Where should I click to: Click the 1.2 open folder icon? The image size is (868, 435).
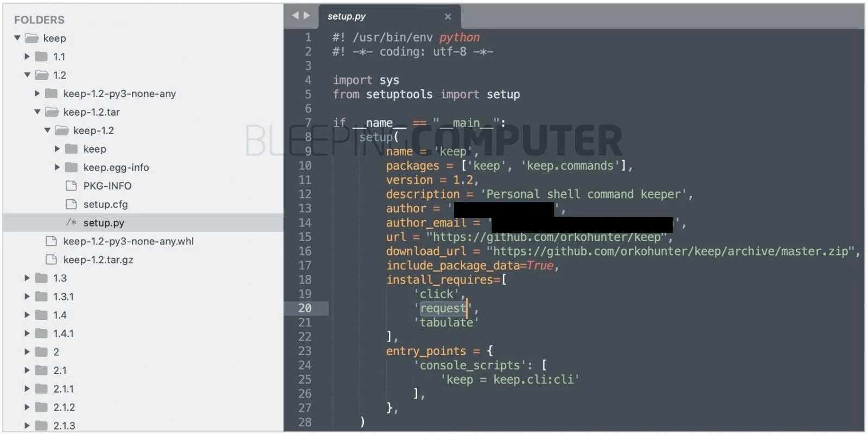(42, 75)
